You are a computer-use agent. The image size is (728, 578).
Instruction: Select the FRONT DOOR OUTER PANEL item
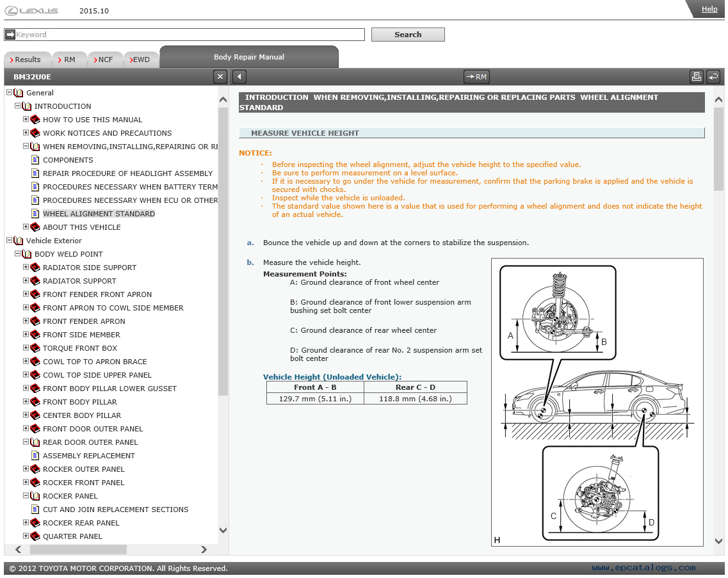[x=93, y=429]
